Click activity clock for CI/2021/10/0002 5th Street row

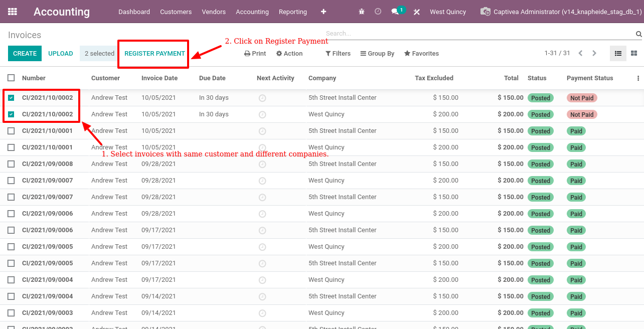262,98
